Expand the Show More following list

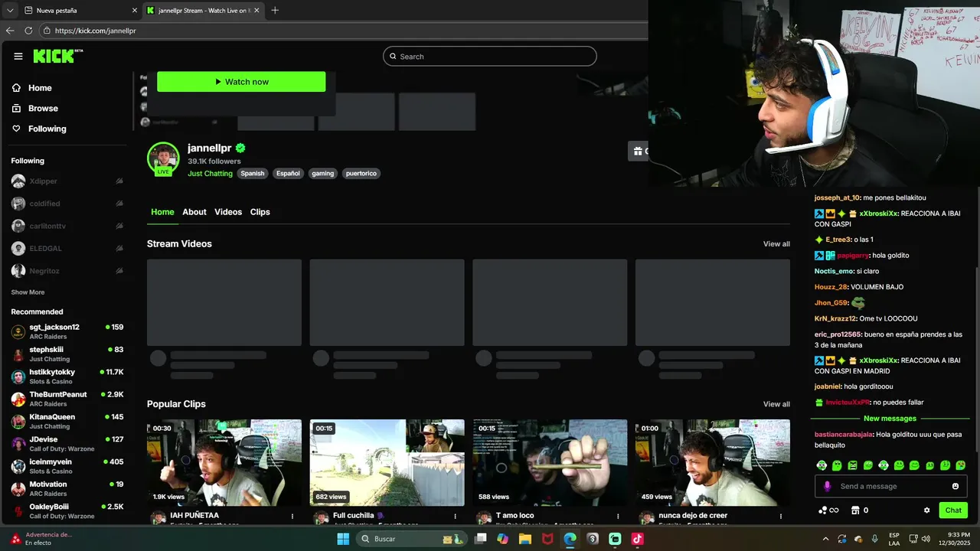(x=28, y=292)
